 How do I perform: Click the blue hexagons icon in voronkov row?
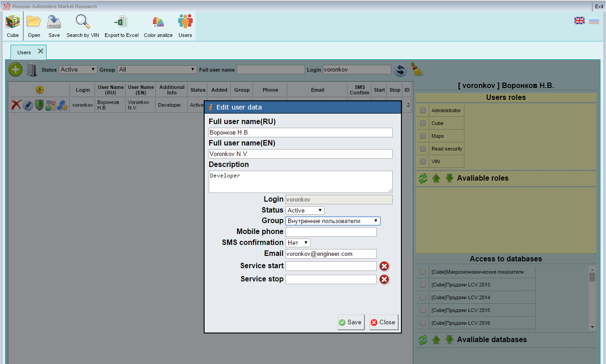(63, 105)
